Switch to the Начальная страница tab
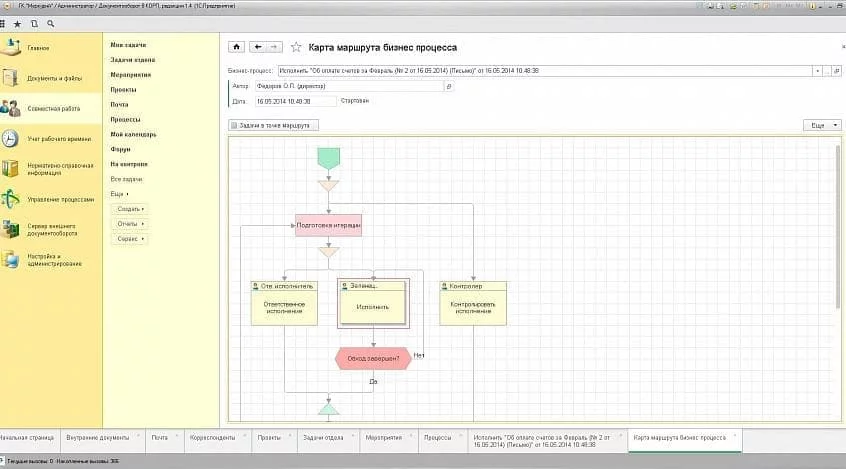 pyautogui.click(x=28, y=438)
